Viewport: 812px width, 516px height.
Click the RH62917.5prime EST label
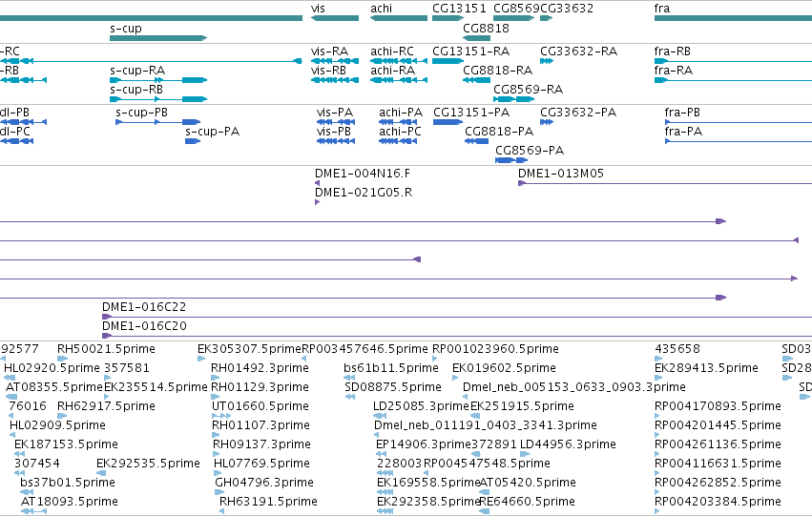point(106,406)
